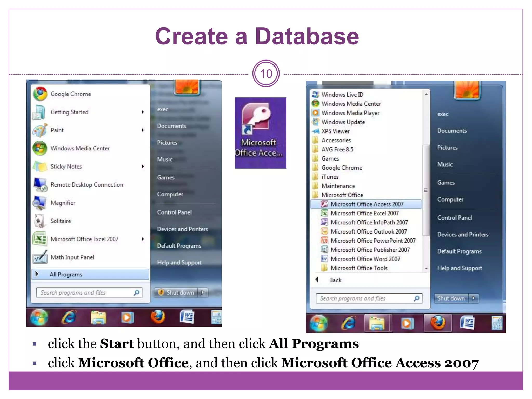Open Word from the left taskbar
This screenshot has width=532, height=399.
tap(187, 317)
